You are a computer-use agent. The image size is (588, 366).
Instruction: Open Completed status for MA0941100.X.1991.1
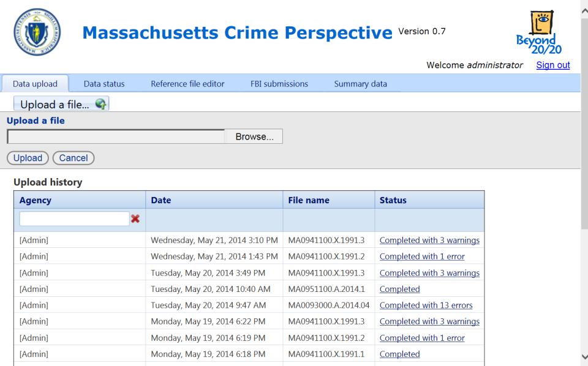(399, 354)
